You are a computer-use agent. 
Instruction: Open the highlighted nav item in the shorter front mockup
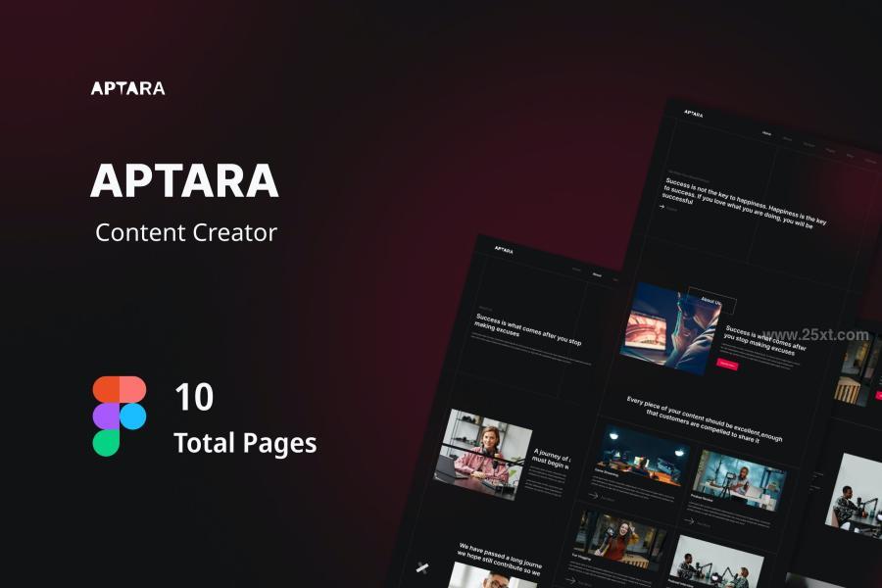[x=598, y=274]
